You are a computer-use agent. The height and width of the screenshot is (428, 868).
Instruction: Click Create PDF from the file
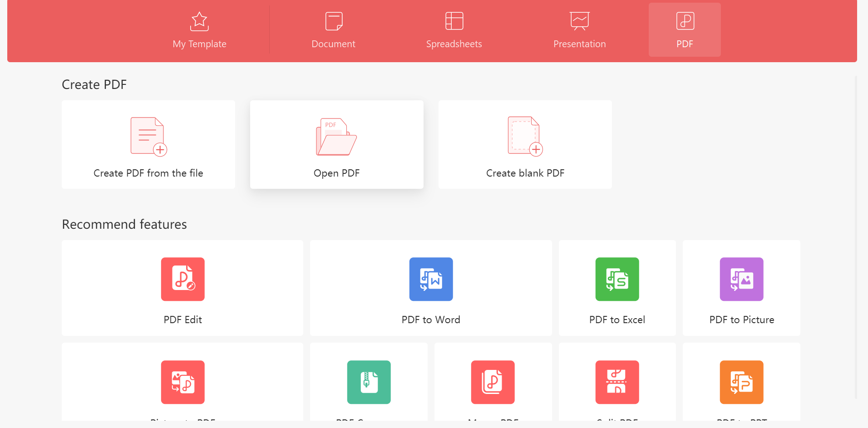coord(148,144)
